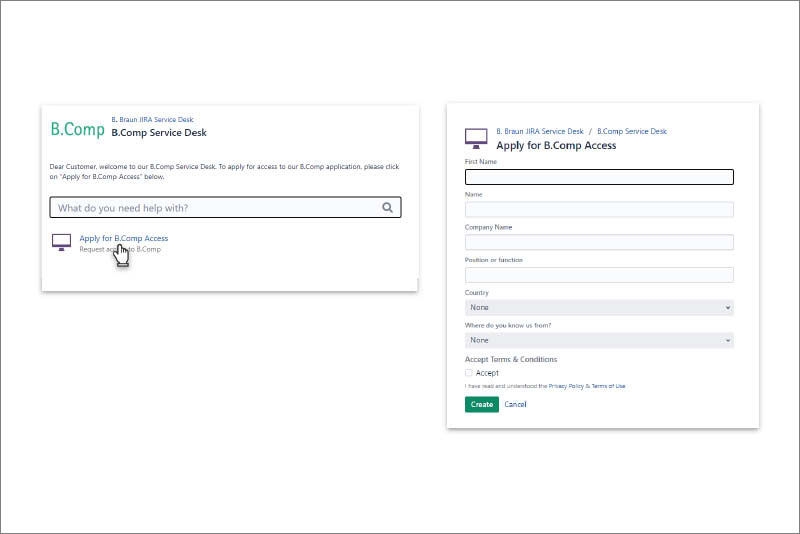Click the monitor icon in the access form header
This screenshot has width=800, height=534.
tap(476, 137)
